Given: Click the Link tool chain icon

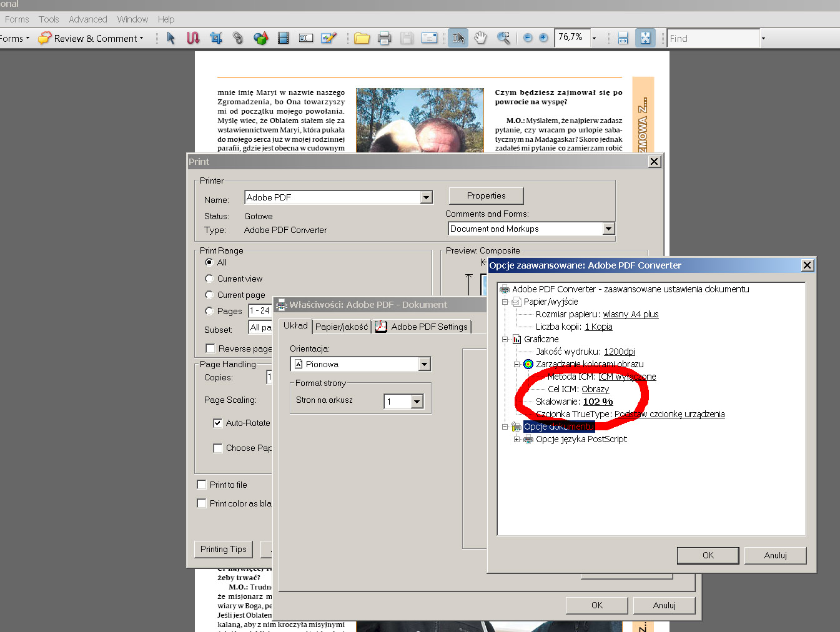Looking at the screenshot, I should click(x=237, y=38).
